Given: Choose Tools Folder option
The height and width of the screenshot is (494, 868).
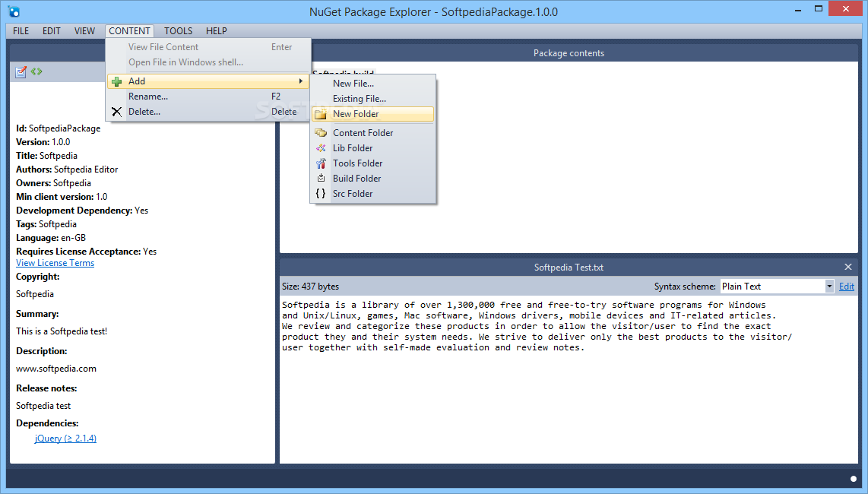Looking at the screenshot, I should (x=372, y=163).
